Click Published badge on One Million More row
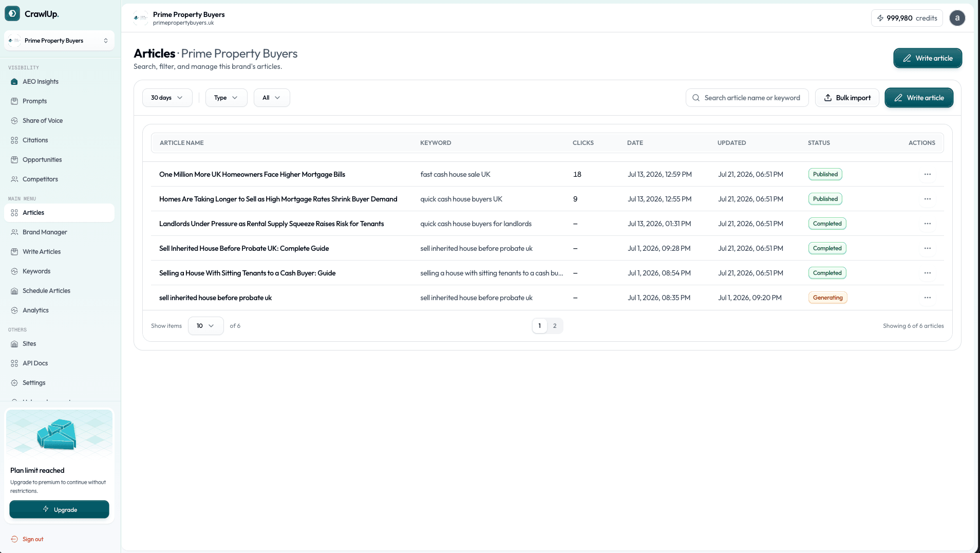This screenshot has width=980, height=553. (825, 174)
